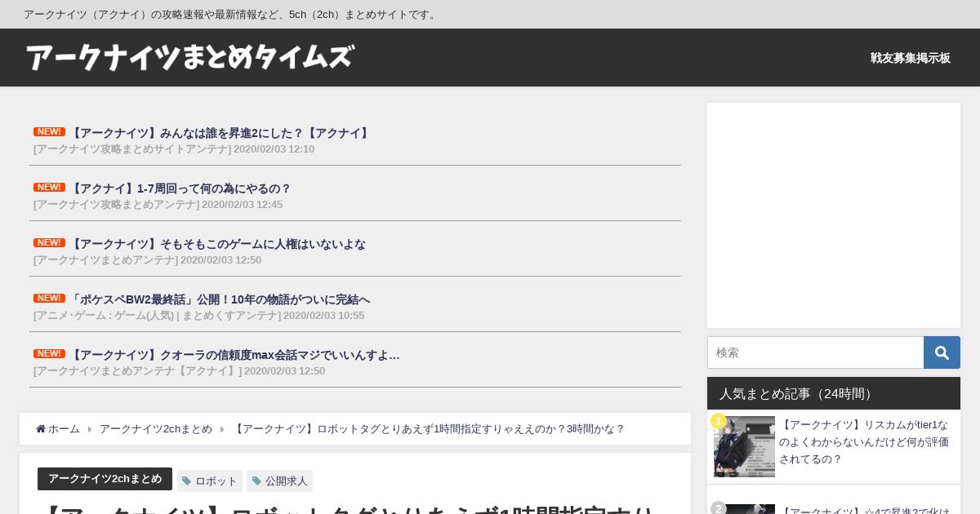This screenshot has height=514, width=980.
Task: Click NEW badge on 昇進2 article
Action: tap(49, 132)
